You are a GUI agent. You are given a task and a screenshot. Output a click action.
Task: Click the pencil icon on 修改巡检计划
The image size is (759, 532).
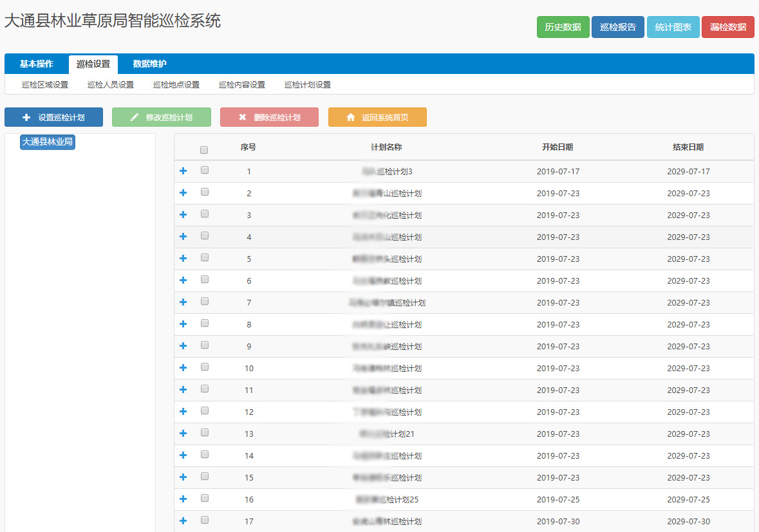tap(134, 118)
